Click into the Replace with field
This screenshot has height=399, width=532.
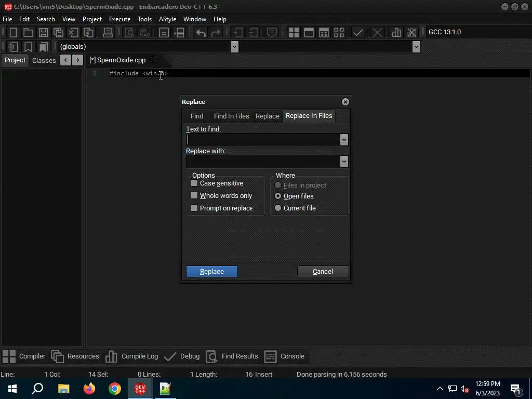point(263,162)
